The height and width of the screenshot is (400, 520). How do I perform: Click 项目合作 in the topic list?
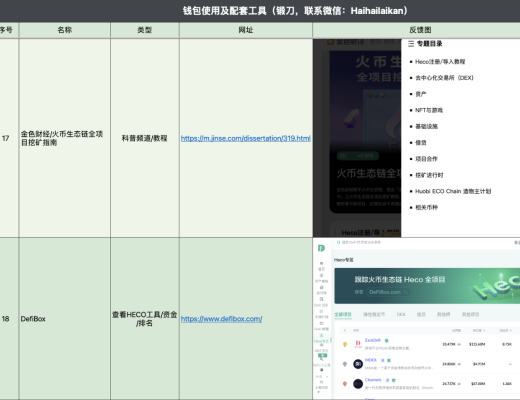pos(426,159)
